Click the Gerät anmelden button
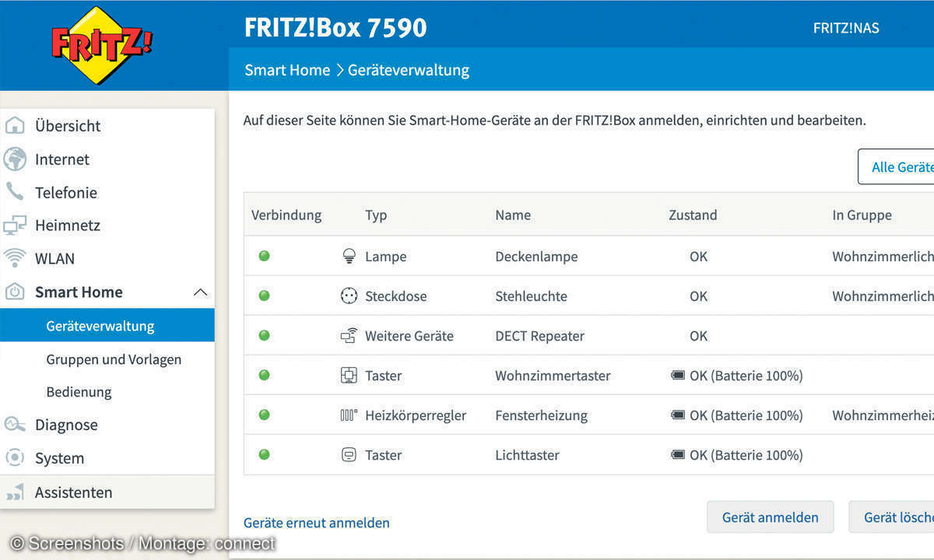The width and height of the screenshot is (934, 560). 770,517
